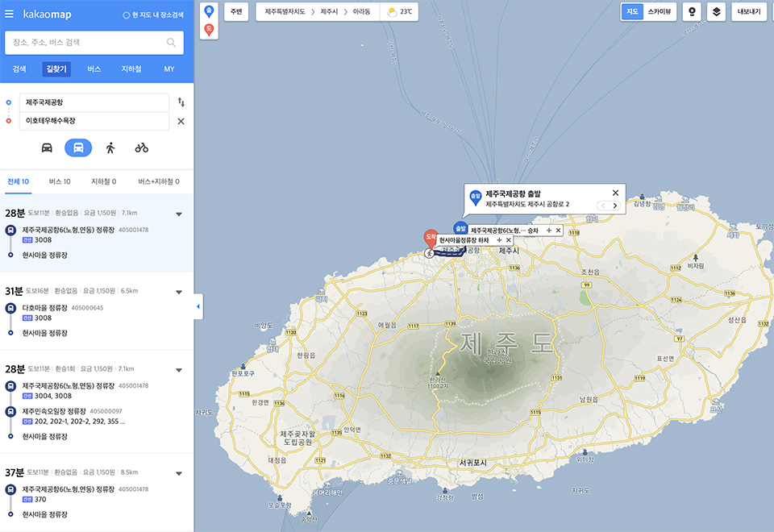Expand the first 28분 route details
Image resolution: width=774 pixels, height=532 pixels.
click(179, 214)
